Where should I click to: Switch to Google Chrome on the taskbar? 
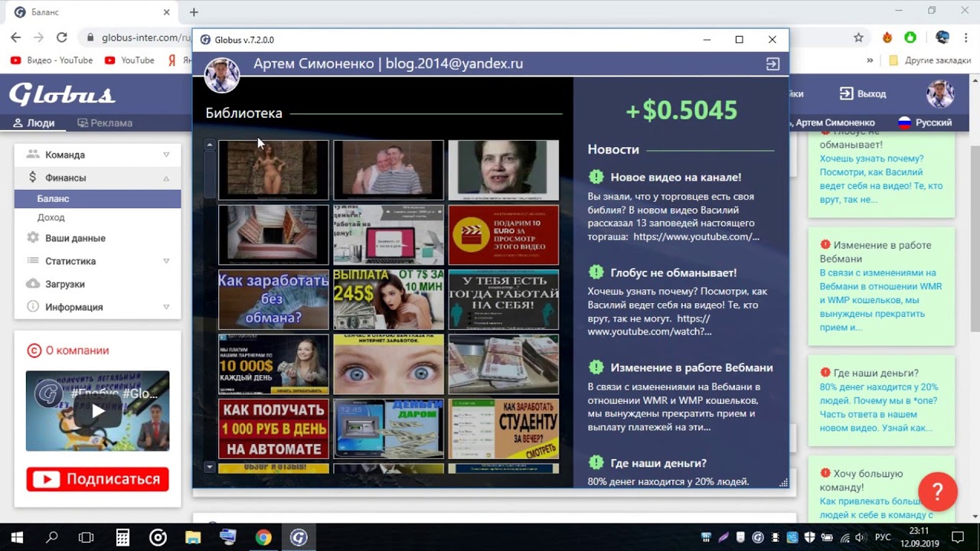tap(263, 537)
